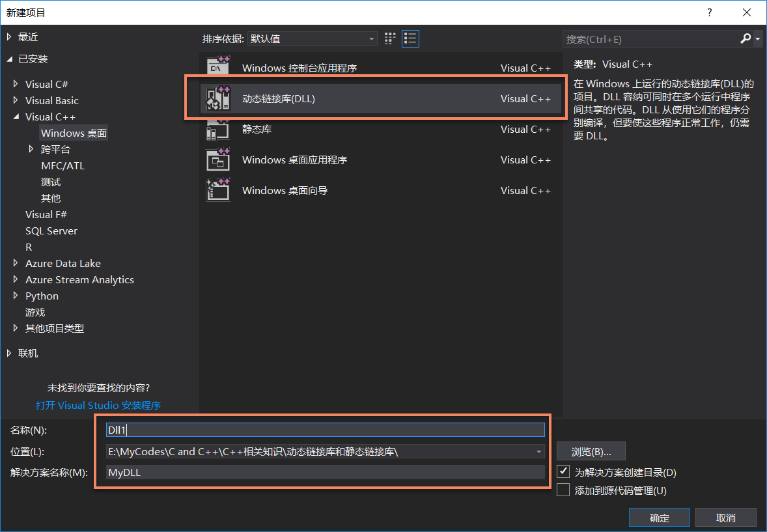
Task: Expand the 其他项目类型 node
Action: (x=16, y=328)
